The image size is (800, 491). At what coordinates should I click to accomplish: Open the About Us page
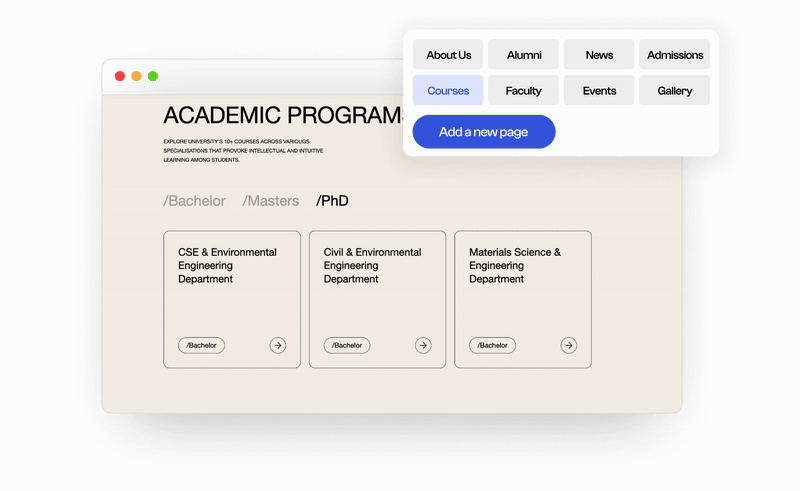pos(448,55)
